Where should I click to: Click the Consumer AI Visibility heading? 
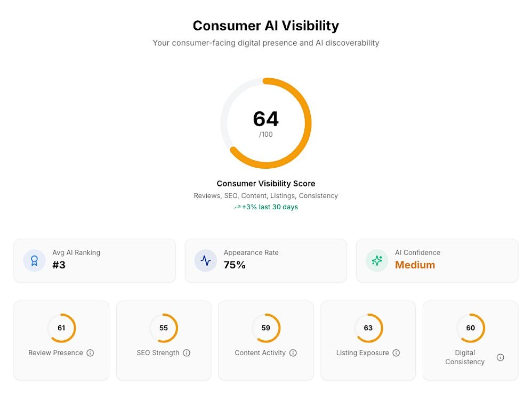266,26
